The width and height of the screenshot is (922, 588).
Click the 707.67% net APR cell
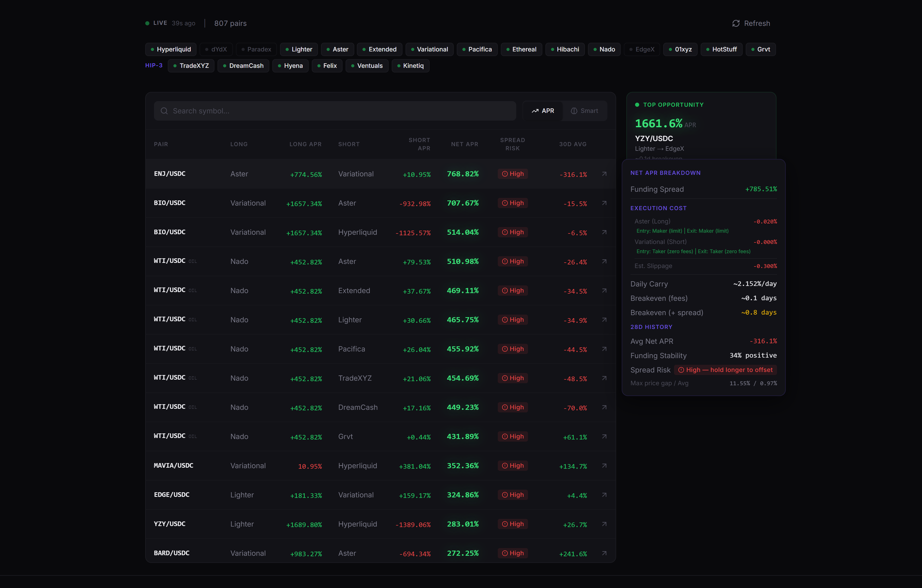pyautogui.click(x=462, y=203)
